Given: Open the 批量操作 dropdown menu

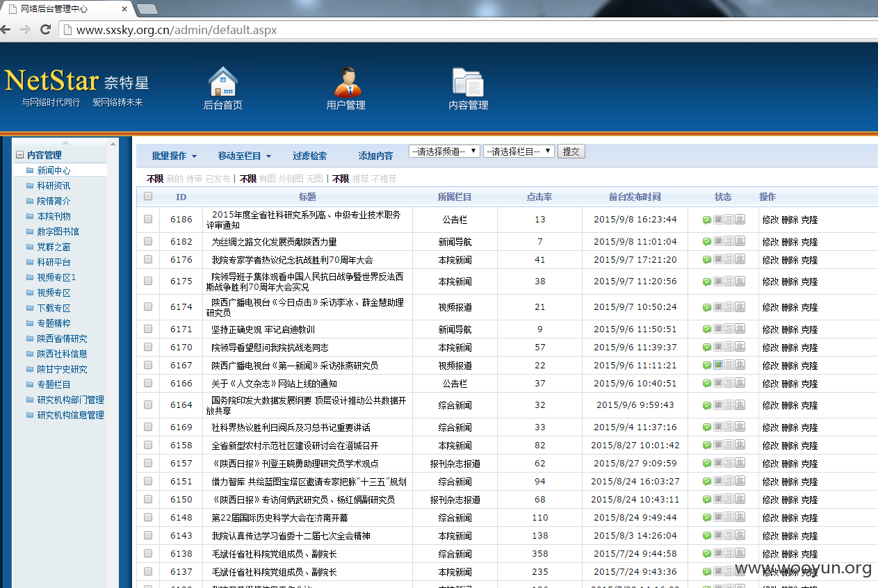Looking at the screenshot, I should tap(174, 156).
